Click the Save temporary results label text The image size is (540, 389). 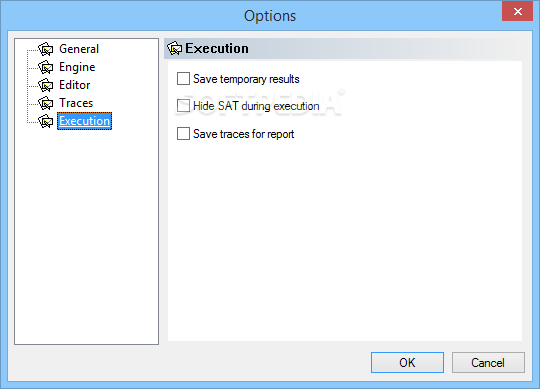coord(246,79)
